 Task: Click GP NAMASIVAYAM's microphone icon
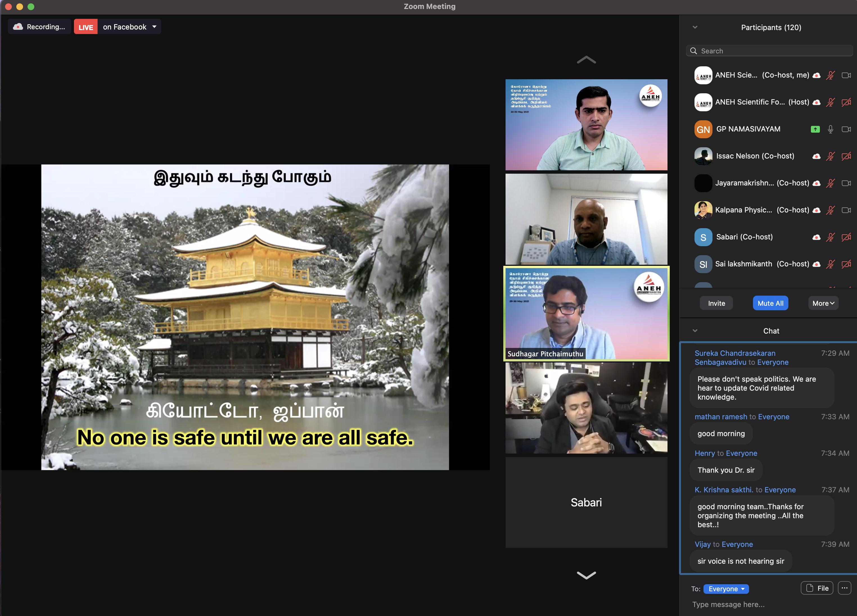point(830,129)
